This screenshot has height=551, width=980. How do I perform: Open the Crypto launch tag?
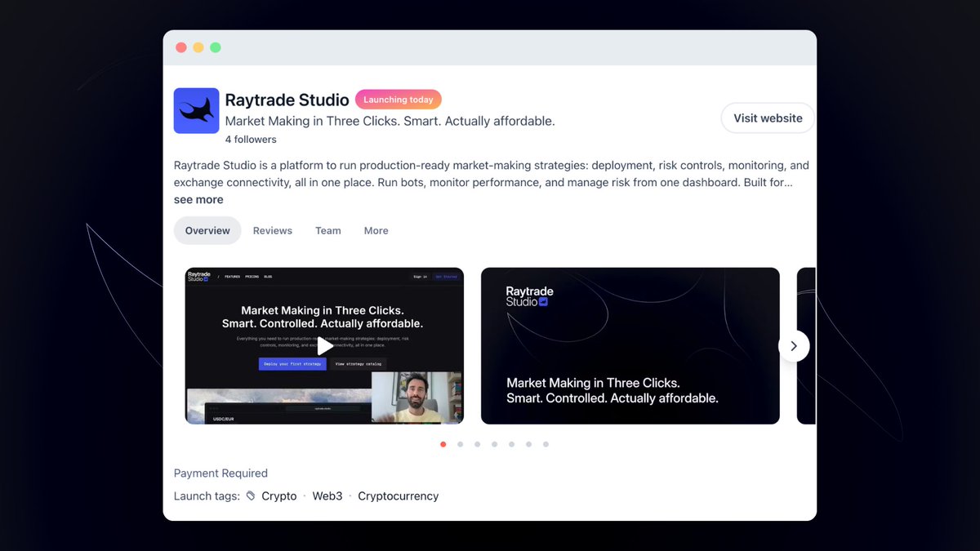coord(278,495)
